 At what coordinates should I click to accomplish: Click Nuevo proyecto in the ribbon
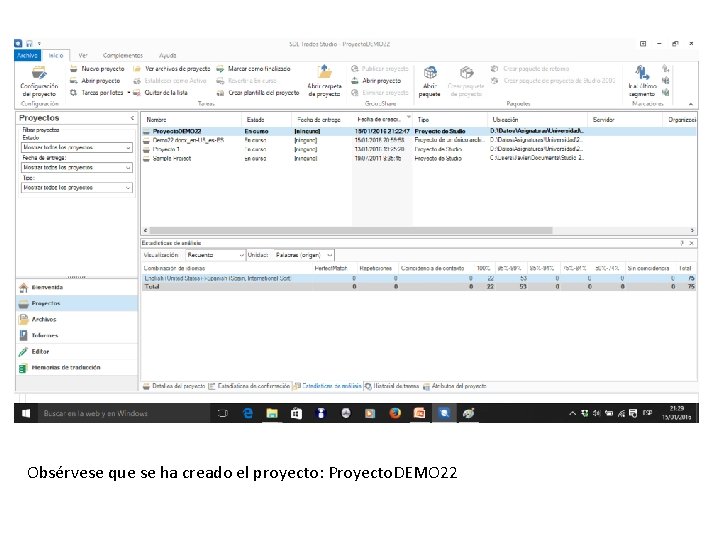[97, 69]
